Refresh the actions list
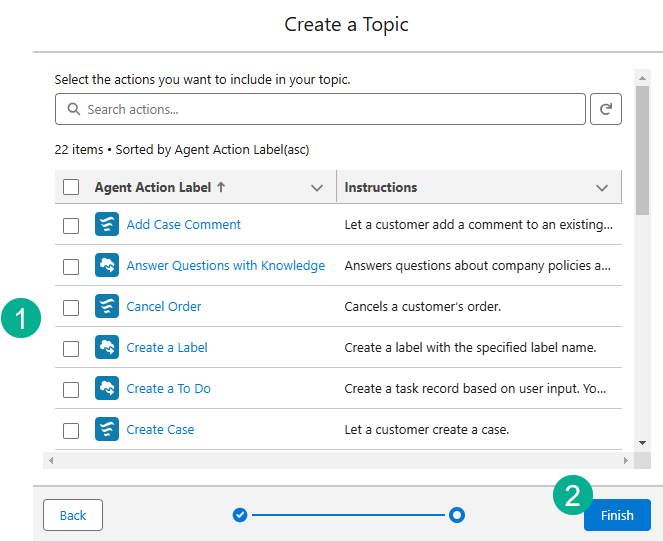Screen dimensions: 663x541 [606, 109]
